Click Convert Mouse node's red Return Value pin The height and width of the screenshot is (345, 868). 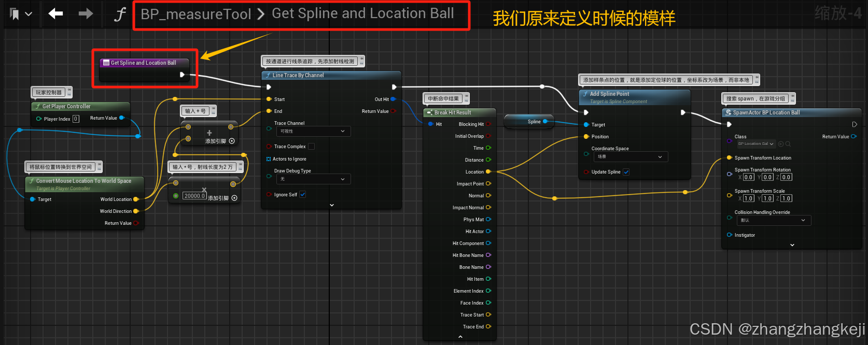(x=136, y=223)
